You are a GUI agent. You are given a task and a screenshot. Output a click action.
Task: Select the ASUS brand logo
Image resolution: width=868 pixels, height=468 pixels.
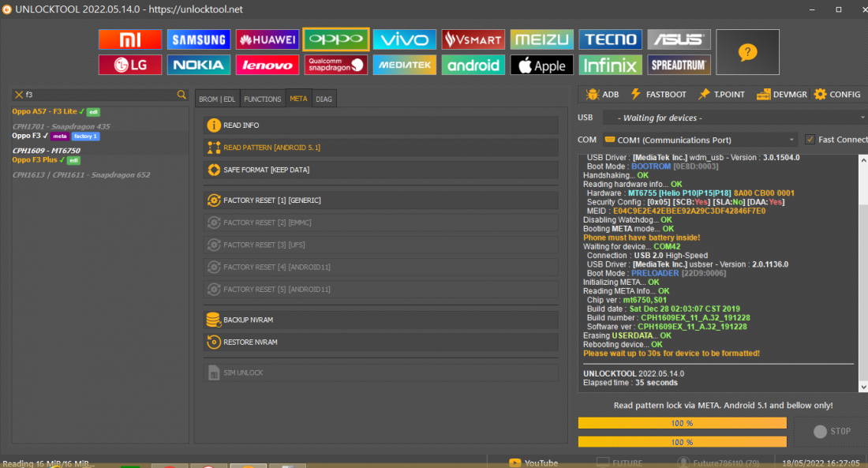click(x=679, y=39)
